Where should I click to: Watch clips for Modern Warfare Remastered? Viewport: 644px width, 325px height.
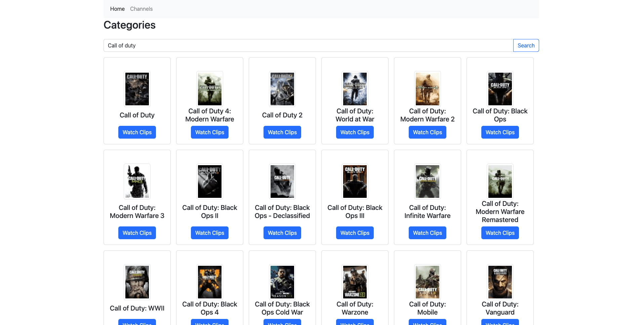click(500, 232)
